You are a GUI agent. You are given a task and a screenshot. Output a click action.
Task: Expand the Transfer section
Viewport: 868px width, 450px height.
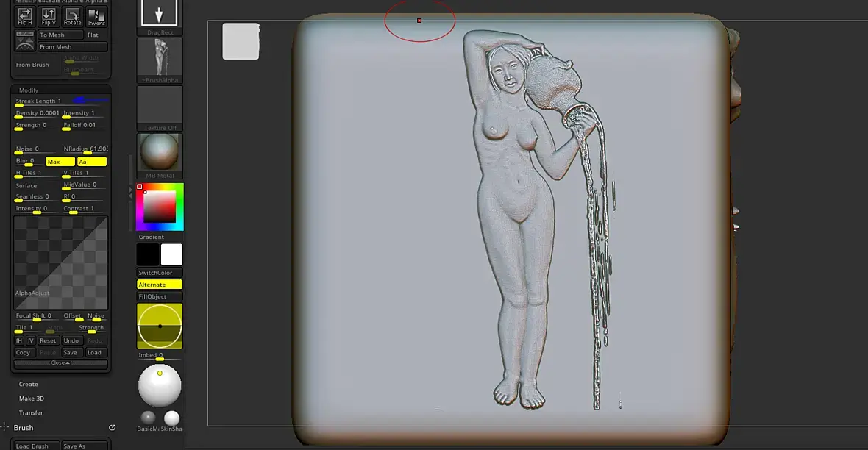[x=30, y=413]
